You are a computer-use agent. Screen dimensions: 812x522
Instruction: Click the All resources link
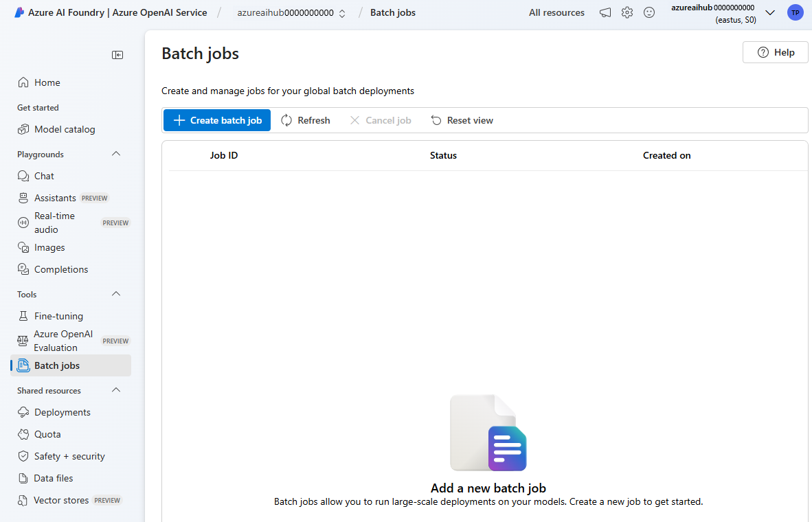pyautogui.click(x=556, y=12)
